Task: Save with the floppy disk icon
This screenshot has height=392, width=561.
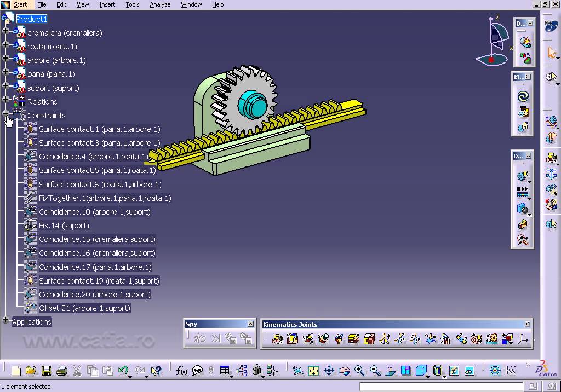Action: pos(47,371)
